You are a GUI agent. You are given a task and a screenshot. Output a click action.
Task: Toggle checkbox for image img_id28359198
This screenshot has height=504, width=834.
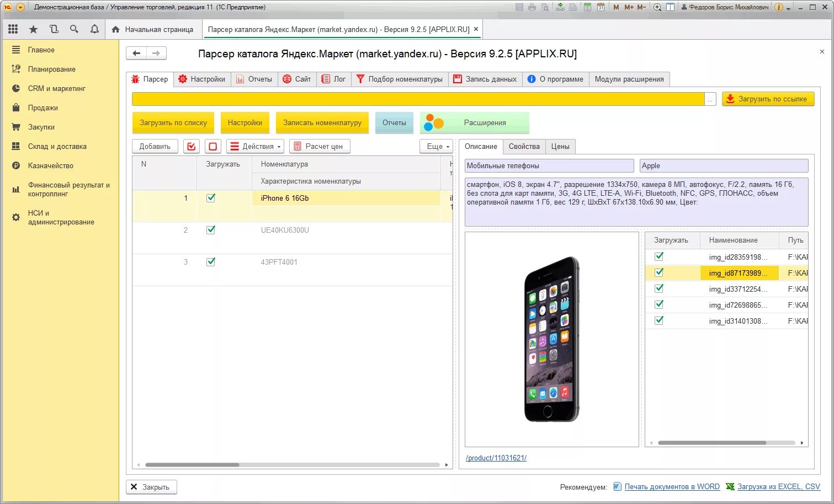pos(659,256)
